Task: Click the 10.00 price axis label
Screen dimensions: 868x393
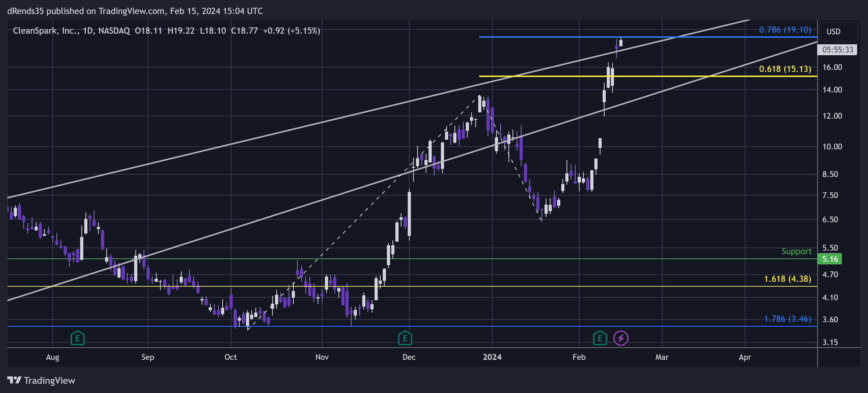Action: click(832, 146)
